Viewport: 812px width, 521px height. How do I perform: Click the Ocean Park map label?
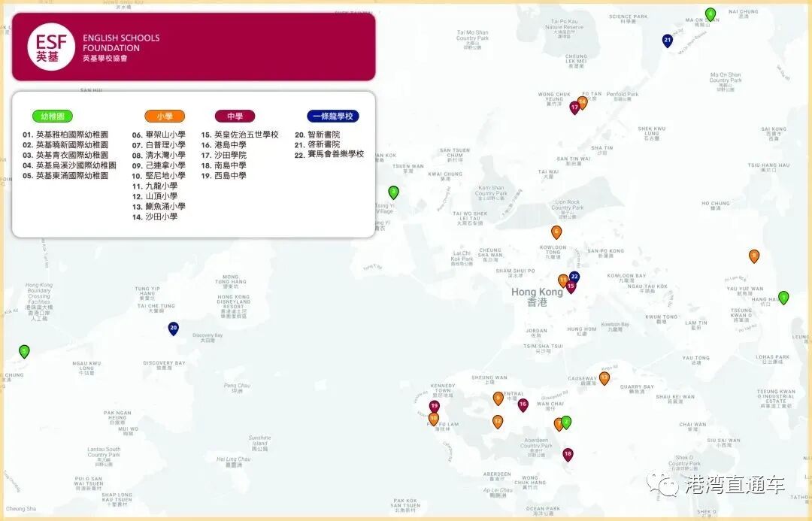(x=543, y=510)
